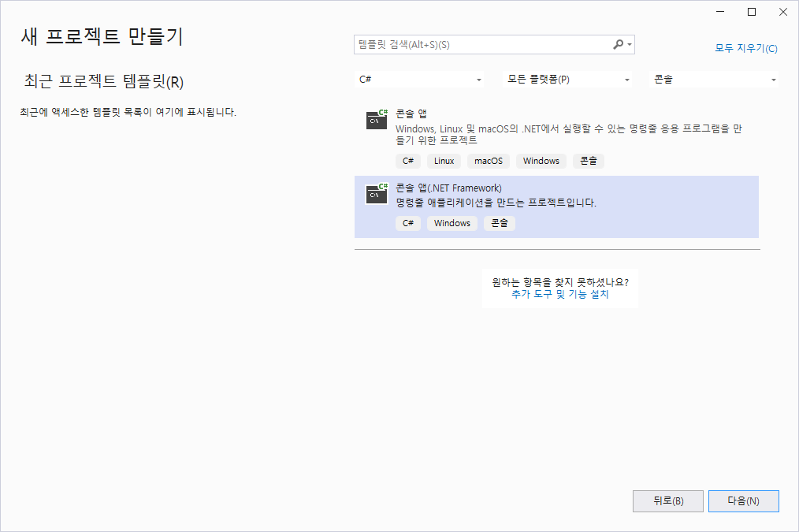
Task: Expand the search options arrow next to magnifier
Action: (x=628, y=44)
